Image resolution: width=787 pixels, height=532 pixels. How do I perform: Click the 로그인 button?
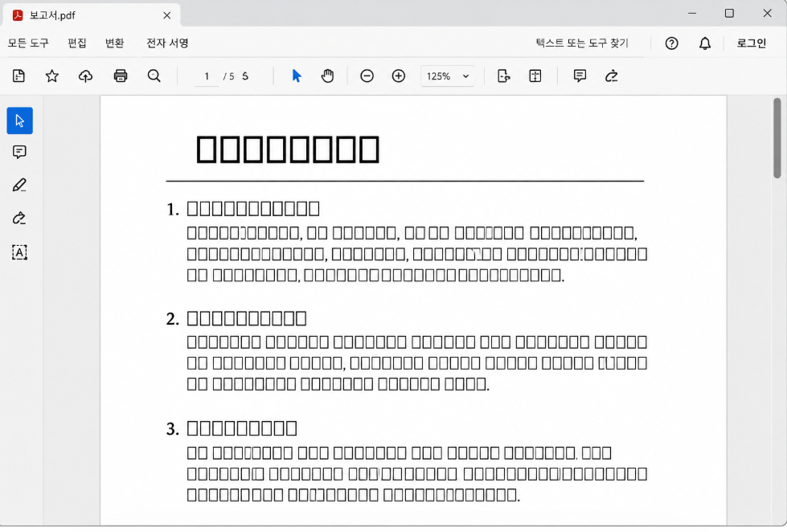tap(752, 43)
